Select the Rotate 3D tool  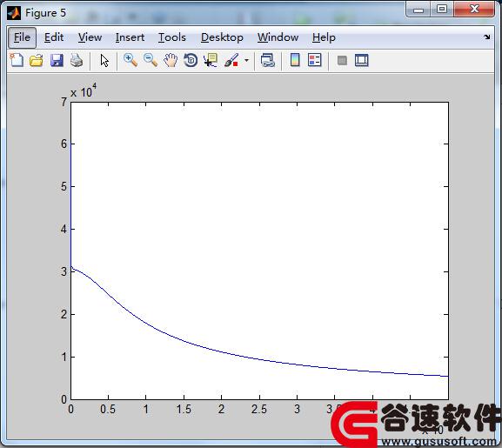coord(191,60)
